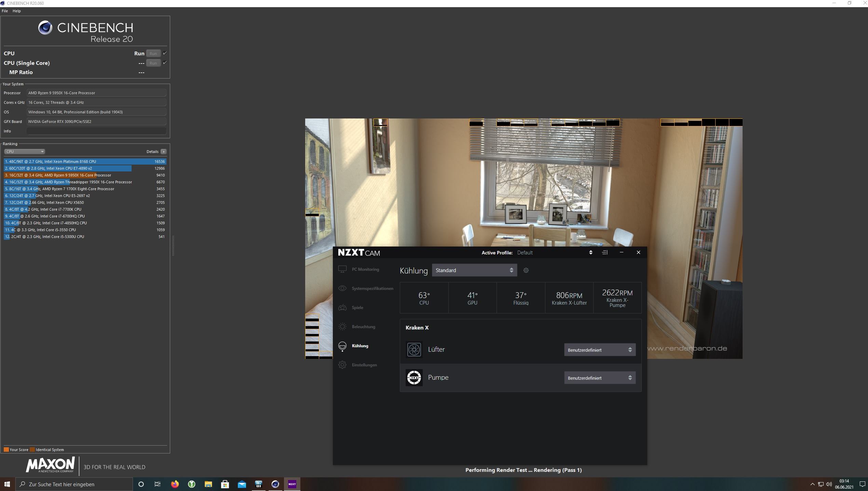Open Lüfter Benutzerdefiniert mode dropdown
868x491 pixels.
pyautogui.click(x=600, y=350)
